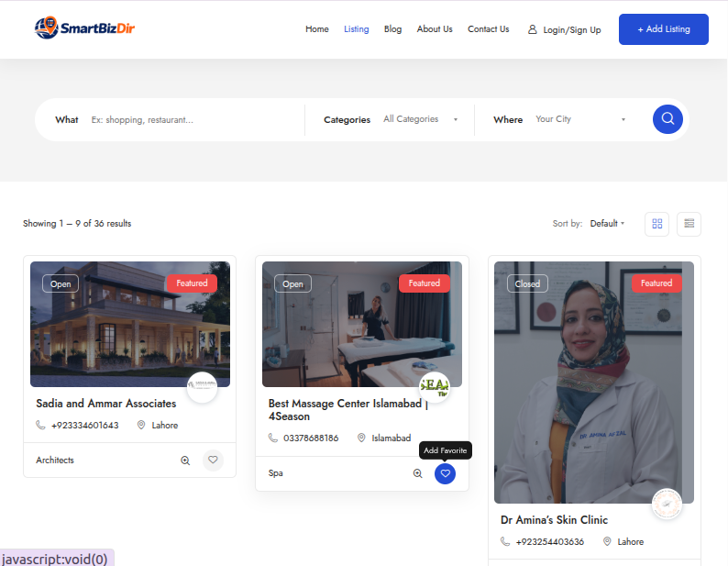Open Dr Amina's Skin Clinic photo
The height and width of the screenshot is (566, 728).
tap(594, 382)
